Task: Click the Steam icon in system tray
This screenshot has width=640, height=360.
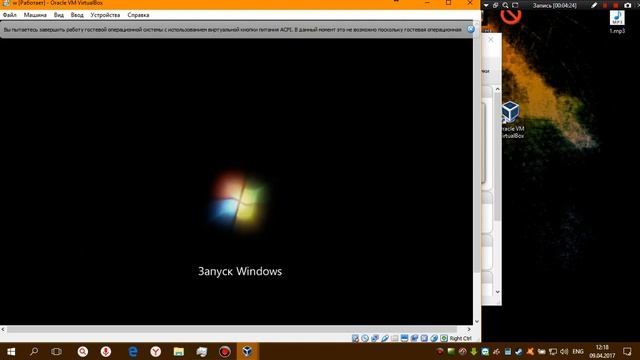Action: coord(518,351)
